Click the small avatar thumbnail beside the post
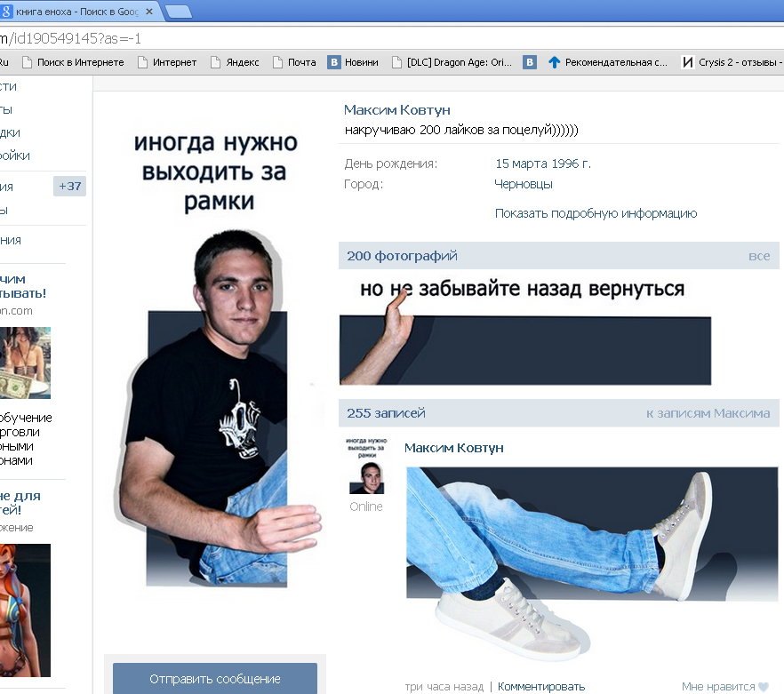The image size is (784, 694). (366, 466)
